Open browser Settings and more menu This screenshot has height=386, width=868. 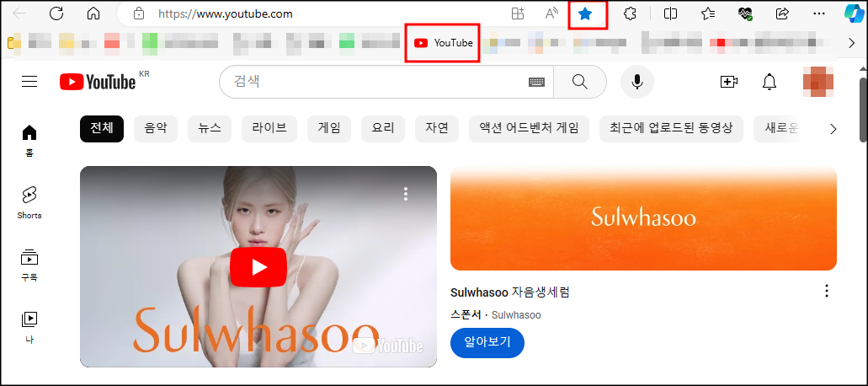click(x=819, y=13)
